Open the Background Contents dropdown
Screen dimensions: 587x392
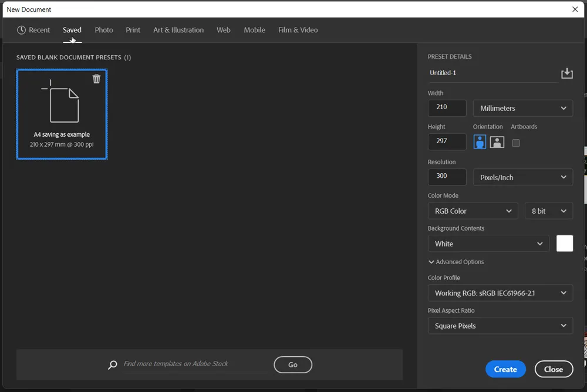(x=488, y=244)
